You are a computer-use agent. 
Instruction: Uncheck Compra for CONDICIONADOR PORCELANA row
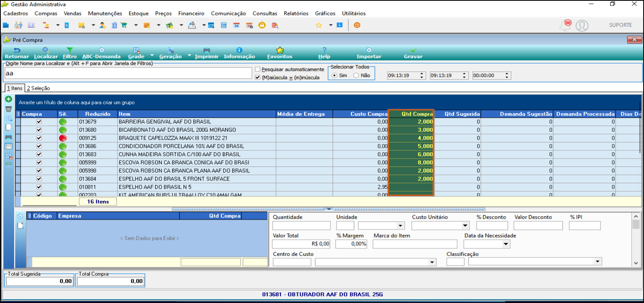[39, 146]
